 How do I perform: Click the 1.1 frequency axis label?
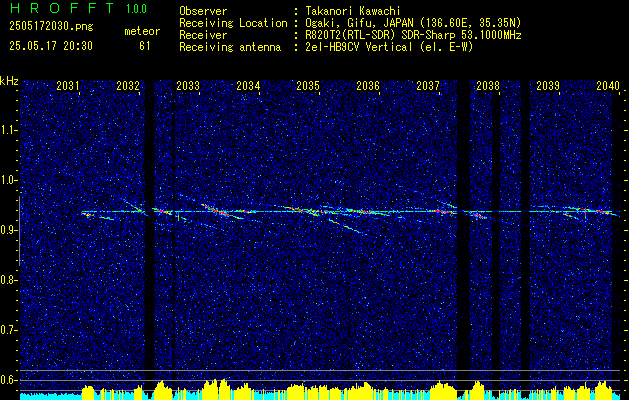coord(8,130)
